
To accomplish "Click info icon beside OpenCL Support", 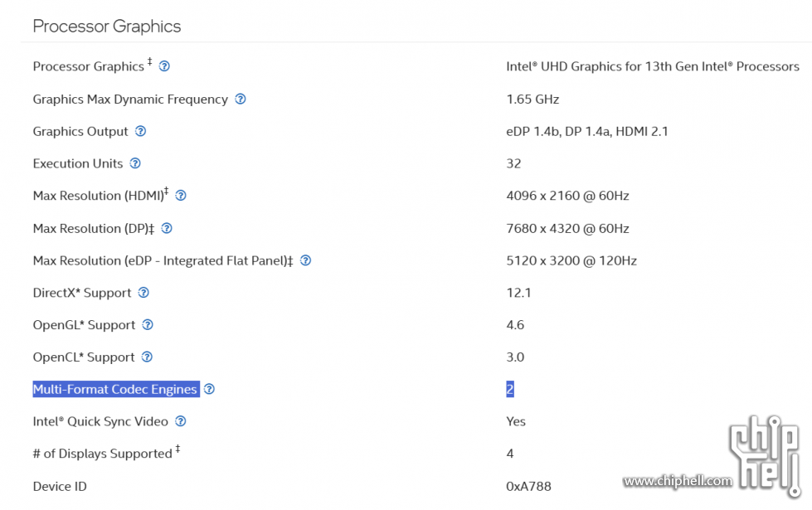I will tap(147, 357).
